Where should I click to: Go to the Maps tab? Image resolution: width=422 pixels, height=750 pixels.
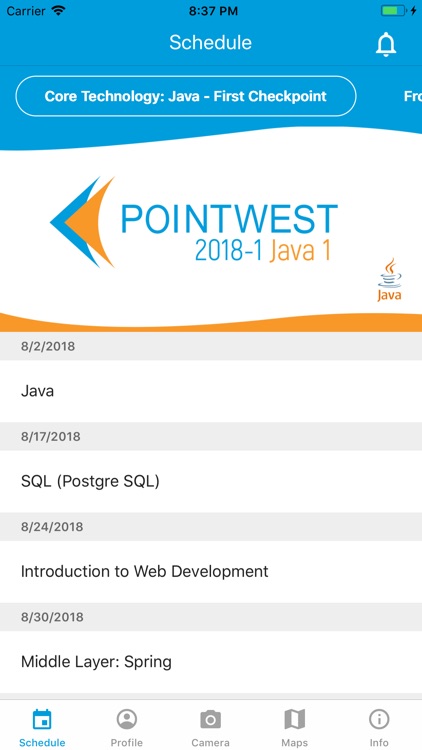pos(294,728)
